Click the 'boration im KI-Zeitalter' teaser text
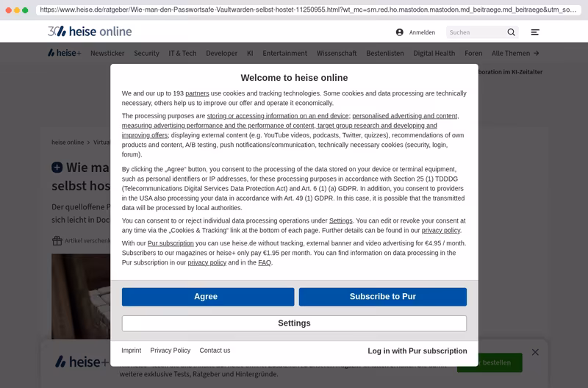Viewport: 588px width, 388px height. click(x=510, y=72)
